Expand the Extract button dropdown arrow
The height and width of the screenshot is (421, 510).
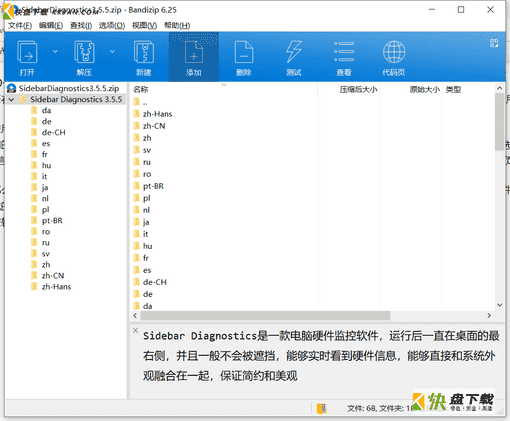(112, 52)
